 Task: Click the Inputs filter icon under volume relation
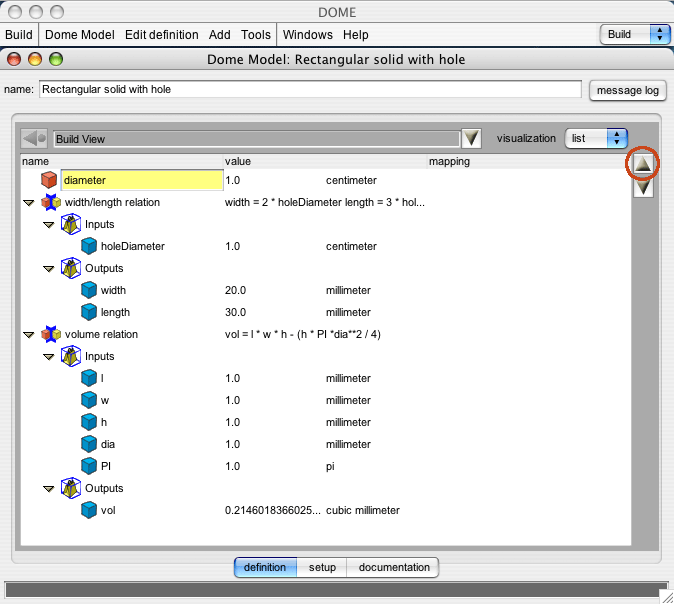pyautogui.click(x=71, y=356)
